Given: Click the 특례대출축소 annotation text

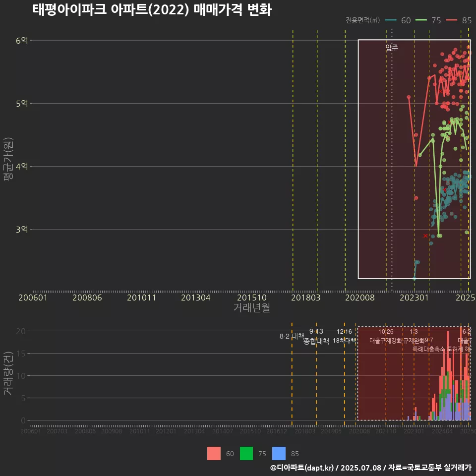Looking at the screenshot, I should (x=428, y=349).
